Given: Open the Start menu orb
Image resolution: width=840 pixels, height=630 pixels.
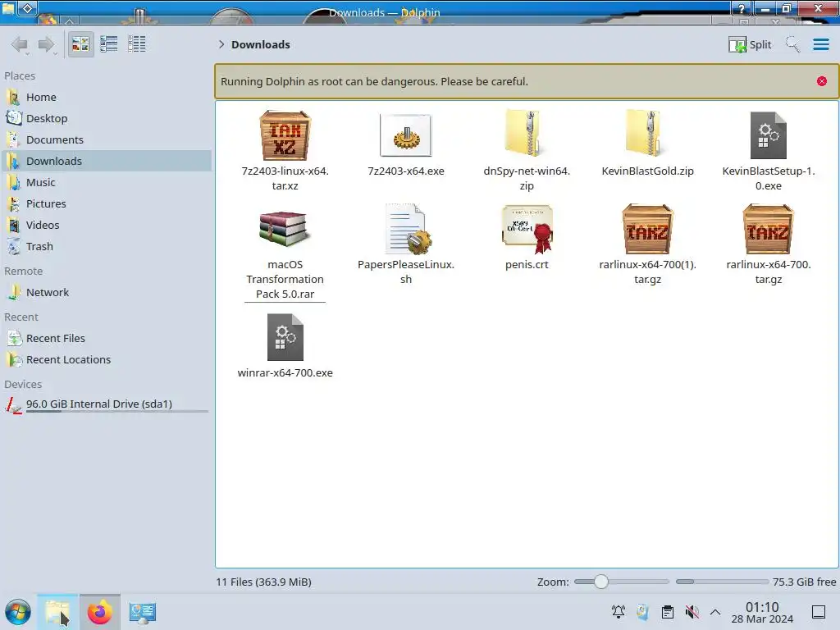Looking at the screenshot, I should point(18,612).
